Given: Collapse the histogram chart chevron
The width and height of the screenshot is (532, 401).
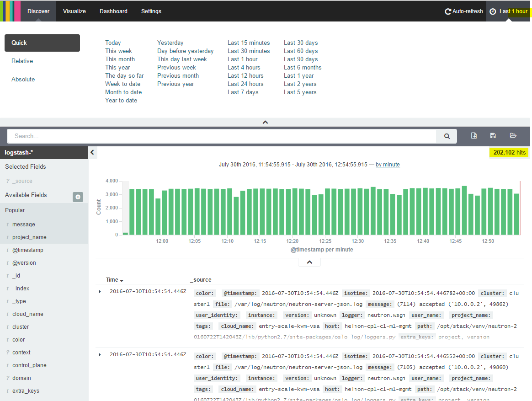Looking at the screenshot, I should coord(309,262).
